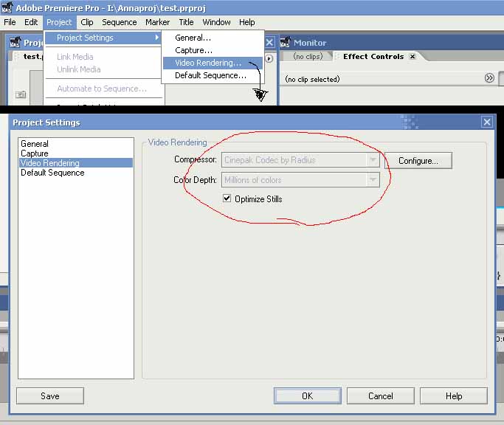Select Video Rendering in settings list
Image resolution: width=504 pixels, height=425 pixels.
click(x=76, y=163)
